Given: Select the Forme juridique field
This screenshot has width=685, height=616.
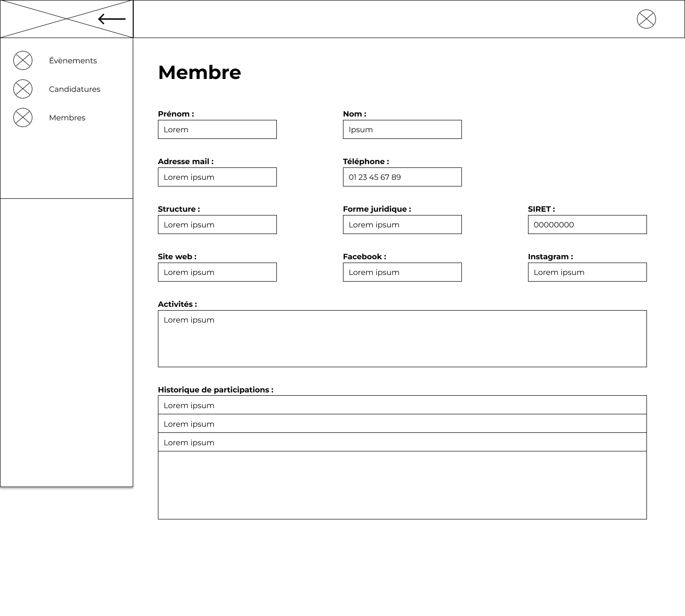Looking at the screenshot, I should 402,225.
